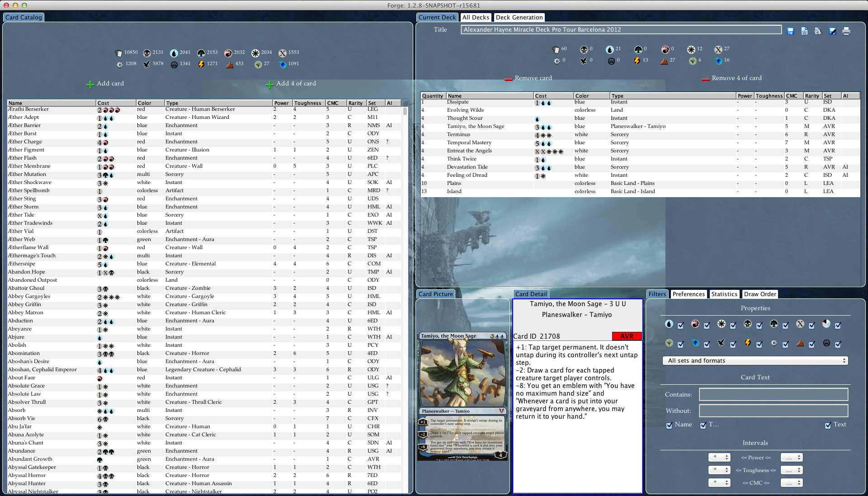Click the red minus Remove card icon
The image size is (868, 496).
click(508, 79)
